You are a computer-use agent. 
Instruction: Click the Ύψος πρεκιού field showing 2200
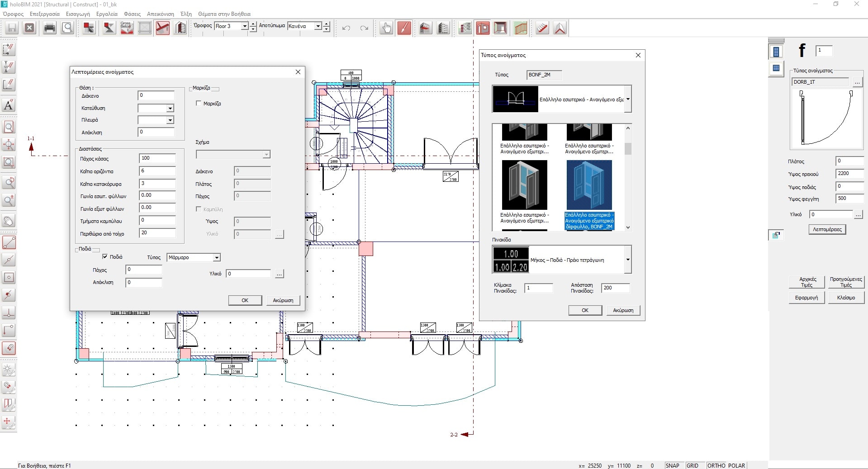pos(849,174)
